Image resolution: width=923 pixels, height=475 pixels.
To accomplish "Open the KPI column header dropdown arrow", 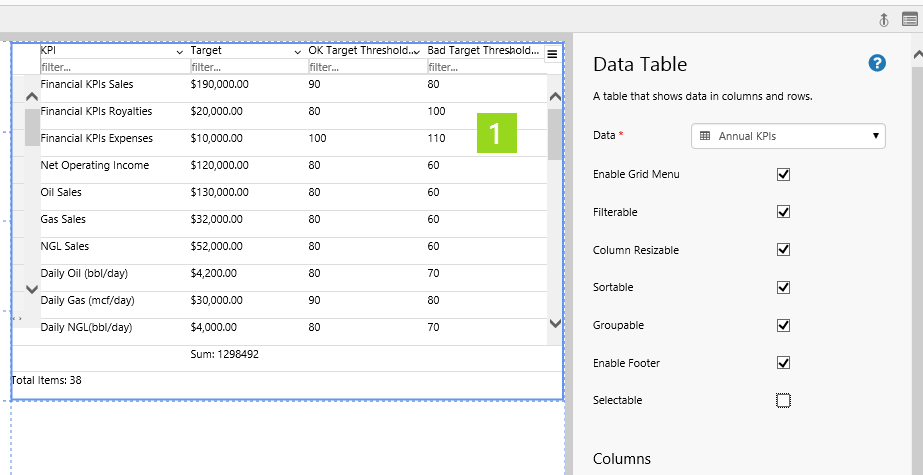I will pos(180,51).
